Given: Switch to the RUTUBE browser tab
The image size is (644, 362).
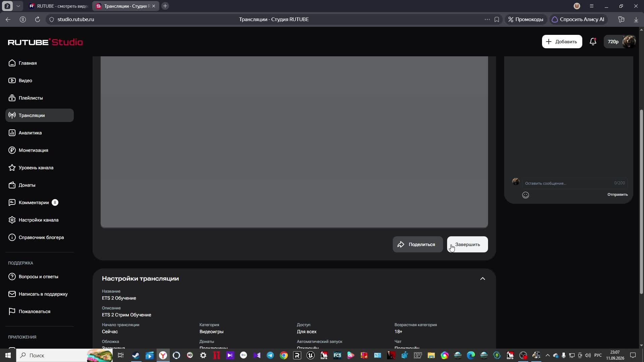Looking at the screenshot, I should [x=58, y=6].
